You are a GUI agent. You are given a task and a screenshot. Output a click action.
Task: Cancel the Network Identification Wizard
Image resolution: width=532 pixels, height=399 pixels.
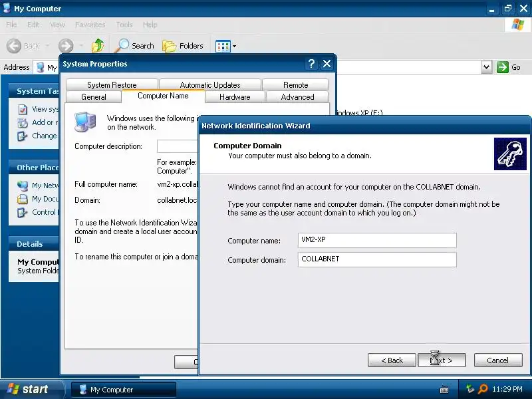pyautogui.click(x=497, y=360)
